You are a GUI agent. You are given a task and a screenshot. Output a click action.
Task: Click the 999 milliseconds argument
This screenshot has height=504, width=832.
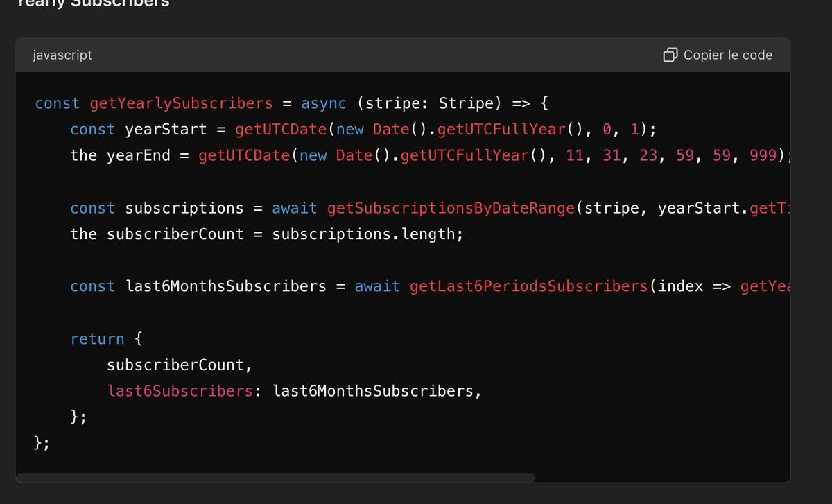763,155
